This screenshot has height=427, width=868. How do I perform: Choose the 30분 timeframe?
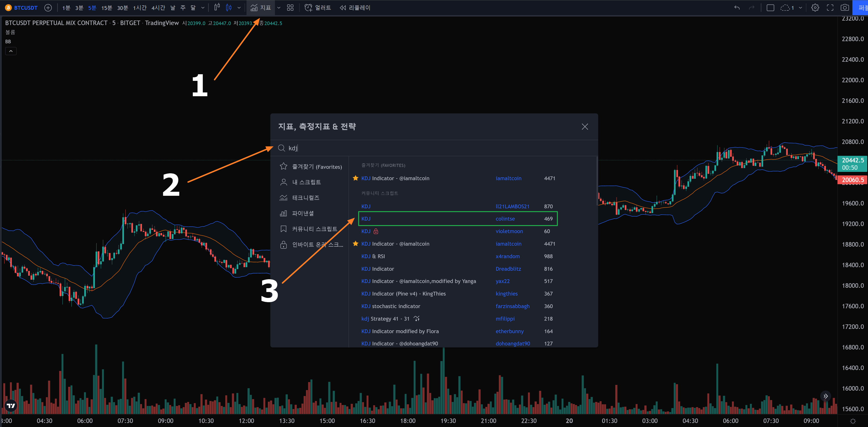click(x=123, y=8)
